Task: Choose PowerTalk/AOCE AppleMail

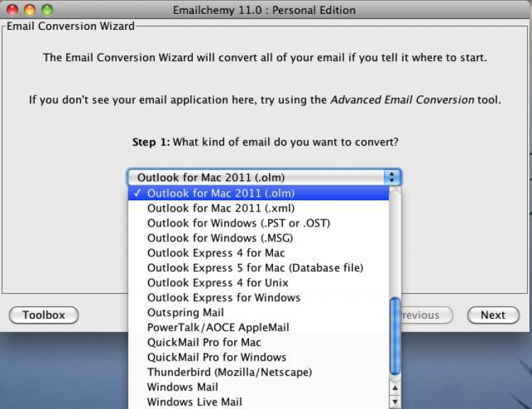Action: 258,327
